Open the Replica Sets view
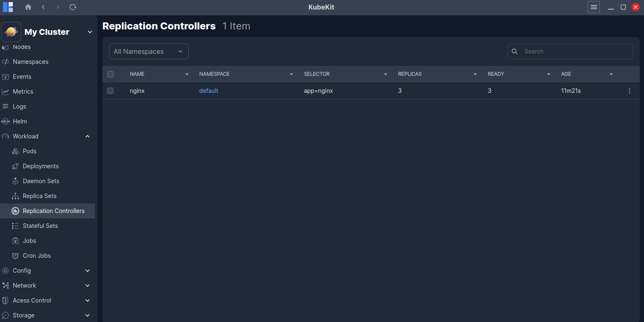The height and width of the screenshot is (322, 644). pyautogui.click(x=39, y=196)
